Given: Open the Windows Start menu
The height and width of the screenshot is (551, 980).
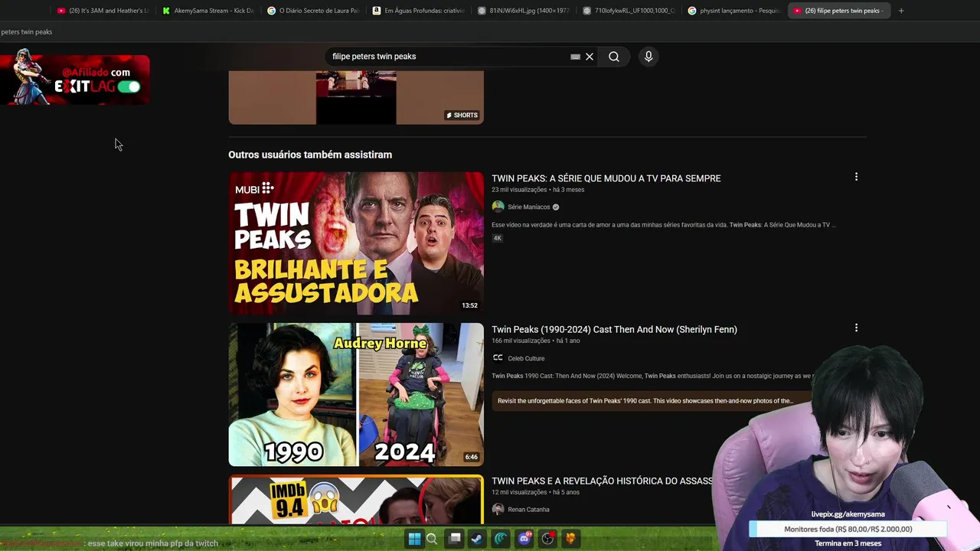Looking at the screenshot, I should [414, 539].
